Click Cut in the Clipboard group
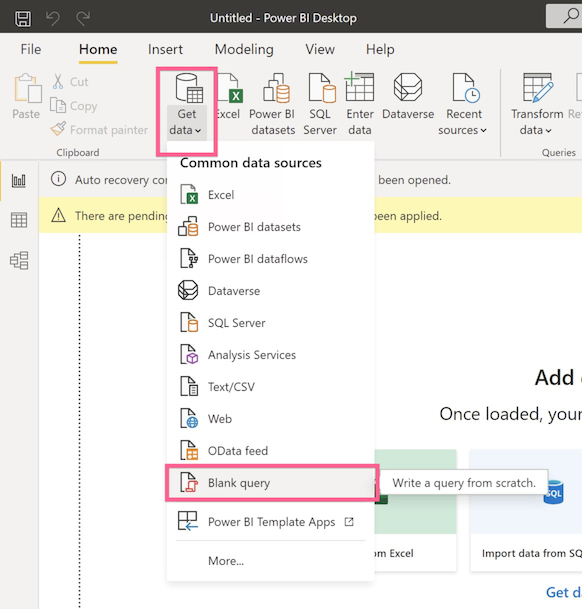This screenshot has height=609, width=582. pos(70,82)
